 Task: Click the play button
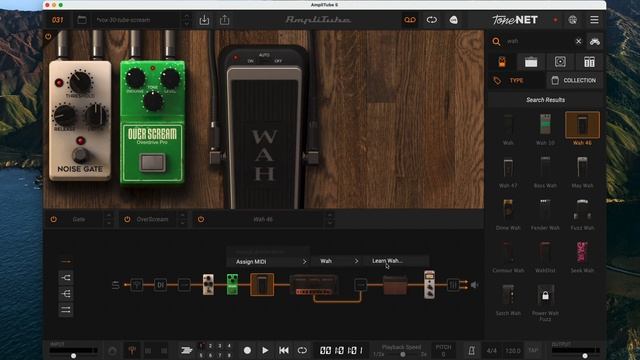pos(265,350)
